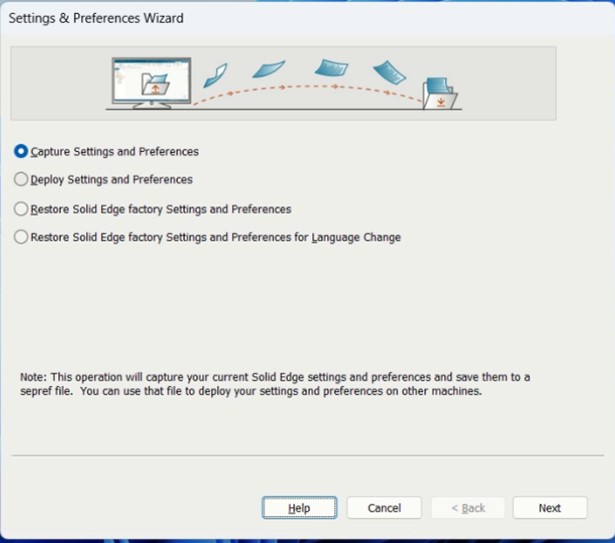Choose the Deploy Settings and Preferences option
Viewport: 615px width, 543px height.
pos(22,180)
